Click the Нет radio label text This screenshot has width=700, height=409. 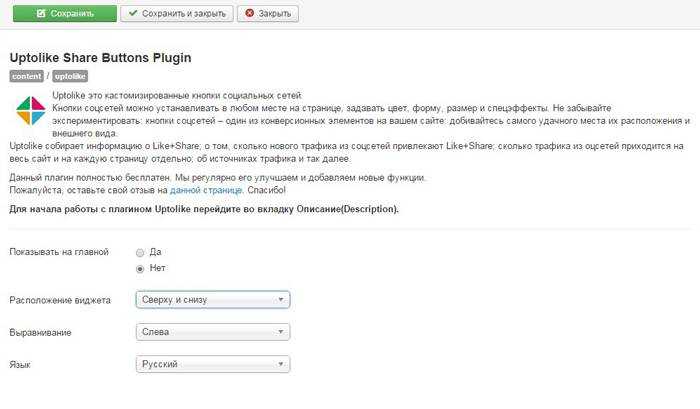click(158, 268)
